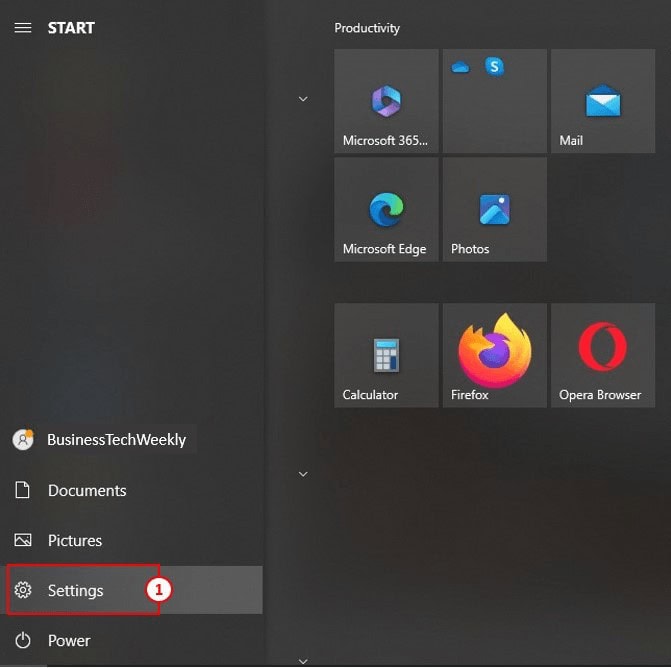Expand the chevron below the Calculator row
The height and width of the screenshot is (668, 671).
pos(303,474)
